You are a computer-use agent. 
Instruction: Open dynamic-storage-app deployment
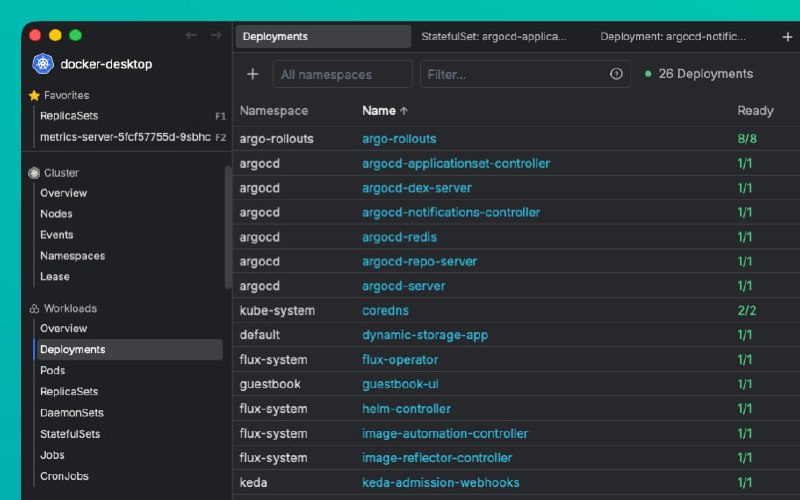[425, 335]
